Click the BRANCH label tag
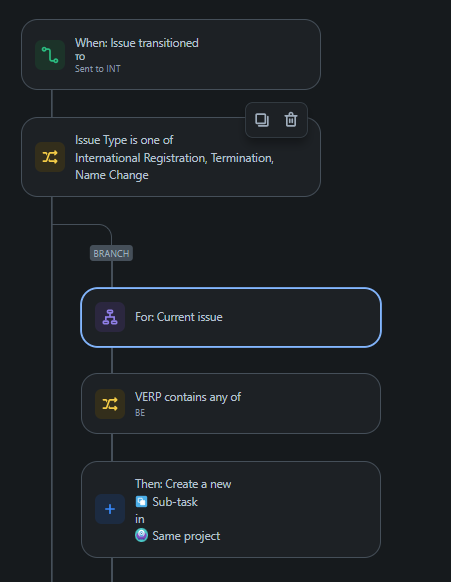Screen dimensions: 451x582 pos(111,253)
